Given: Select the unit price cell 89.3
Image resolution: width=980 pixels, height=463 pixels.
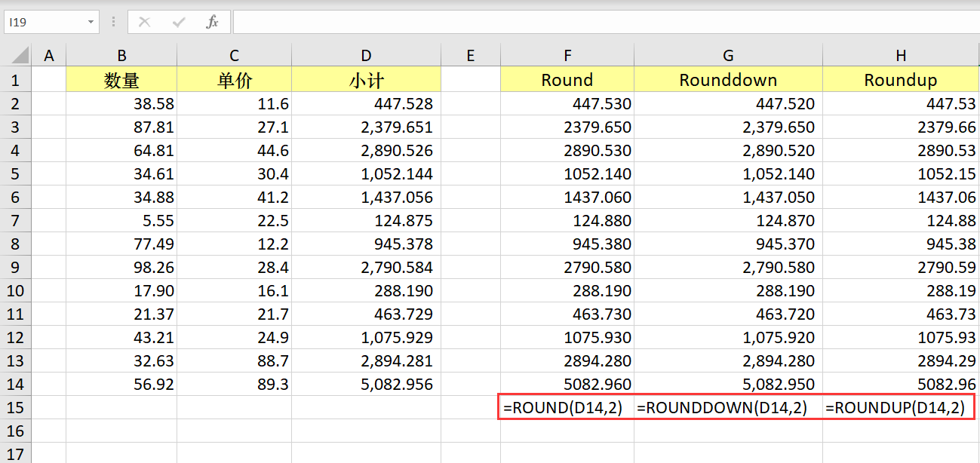Looking at the screenshot, I should click(x=235, y=384).
